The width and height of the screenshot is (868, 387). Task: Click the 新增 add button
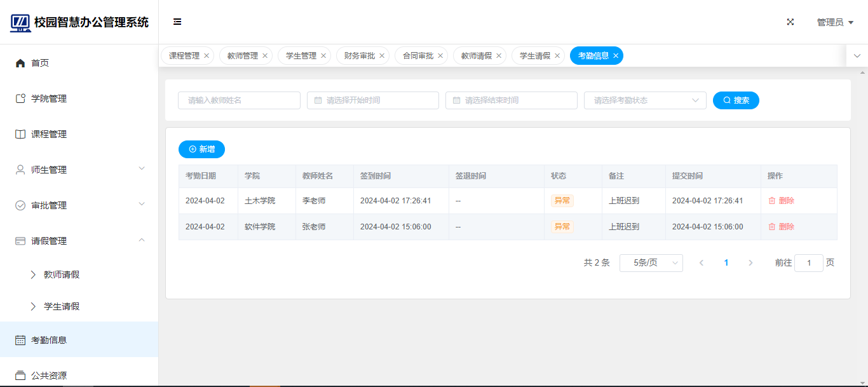pyautogui.click(x=201, y=149)
